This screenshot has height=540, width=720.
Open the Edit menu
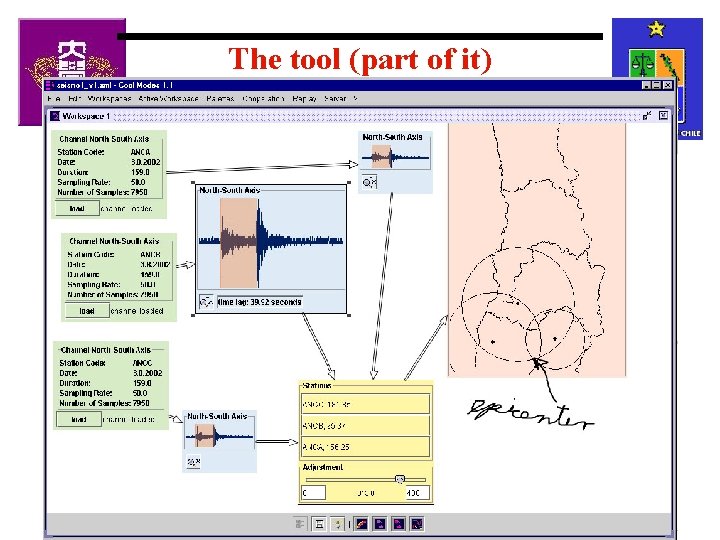(x=75, y=99)
